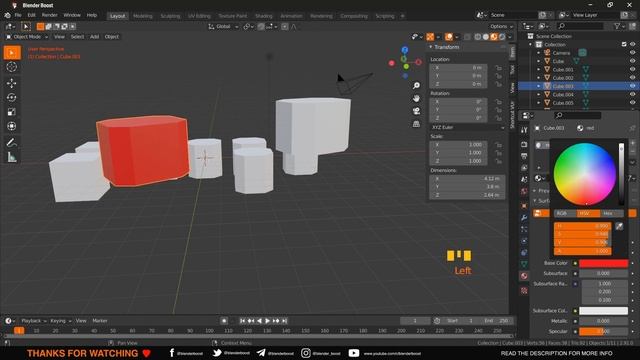
Task: Toggle Collection exclude checkbox in outliner
Action: coord(624,44)
